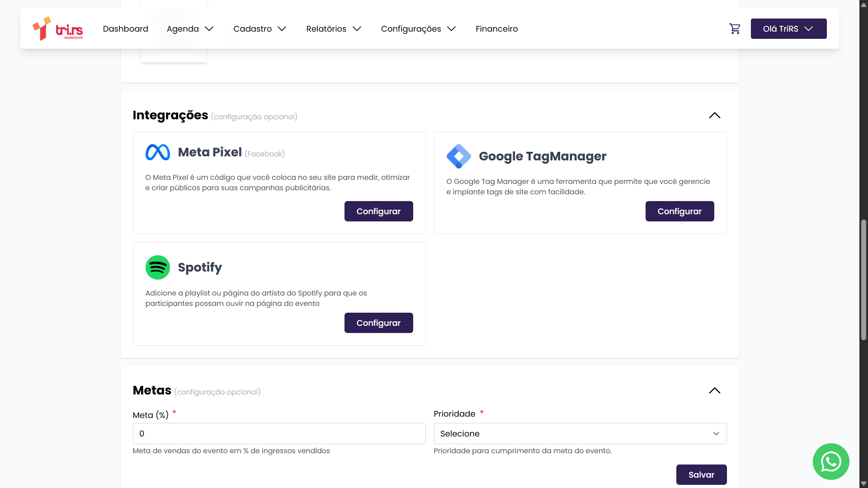Navigate to Financeiro
The image size is (868, 488).
coord(496,29)
